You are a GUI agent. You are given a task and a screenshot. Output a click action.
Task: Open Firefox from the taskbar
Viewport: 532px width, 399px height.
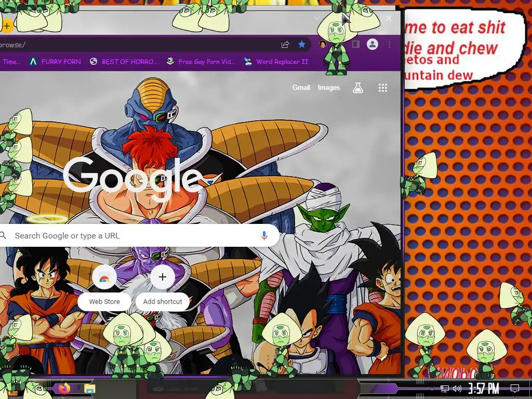tap(64, 388)
